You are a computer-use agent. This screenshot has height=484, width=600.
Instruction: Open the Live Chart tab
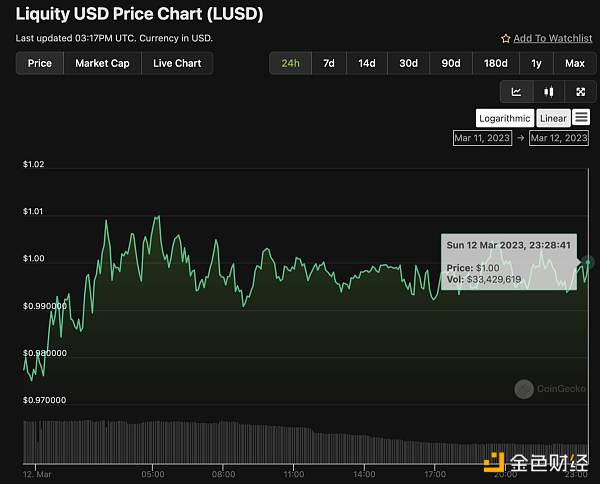(x=177, y=63)
